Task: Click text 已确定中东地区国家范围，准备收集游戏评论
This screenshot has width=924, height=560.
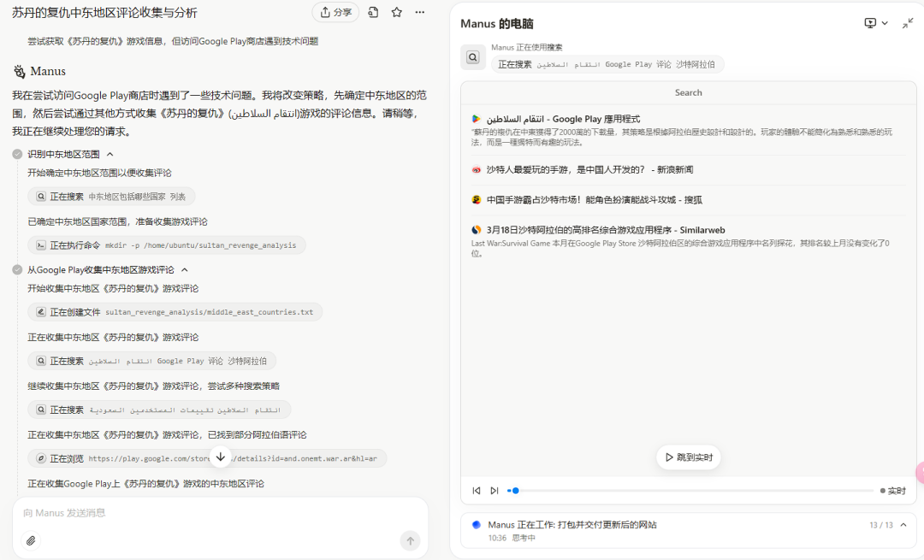Action: [x=117, y=222]
